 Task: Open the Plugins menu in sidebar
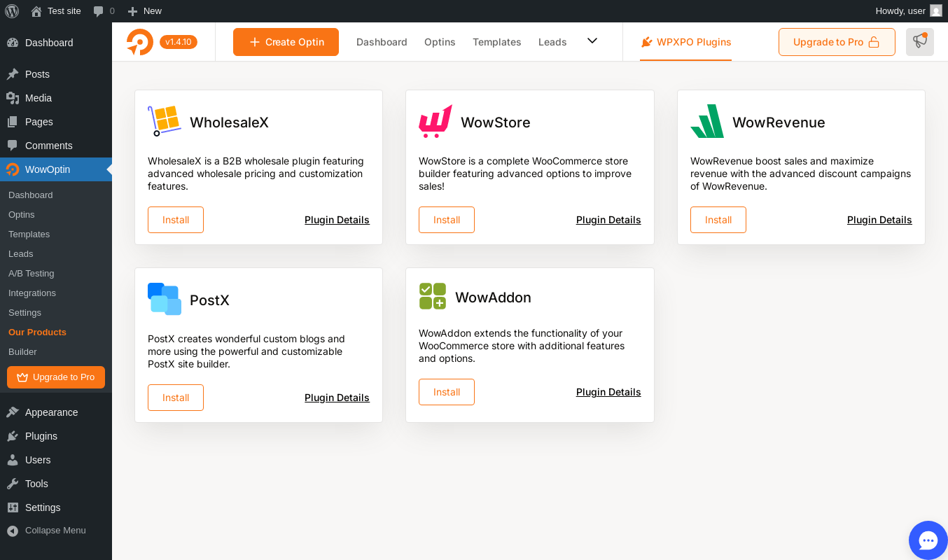click(56, 436)
